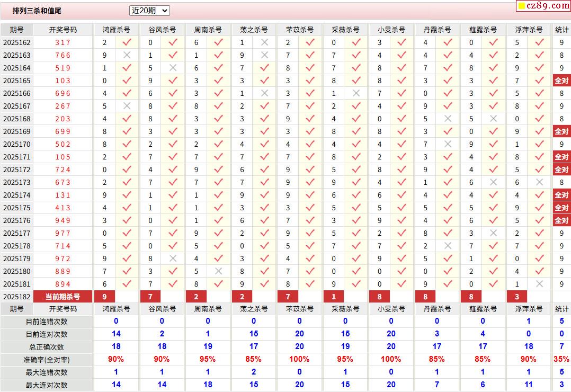Click the gray X in row 2025173 under 蒹露杀号
The height and width of the screenshot is (392, 571).
[x=494, y=183]
